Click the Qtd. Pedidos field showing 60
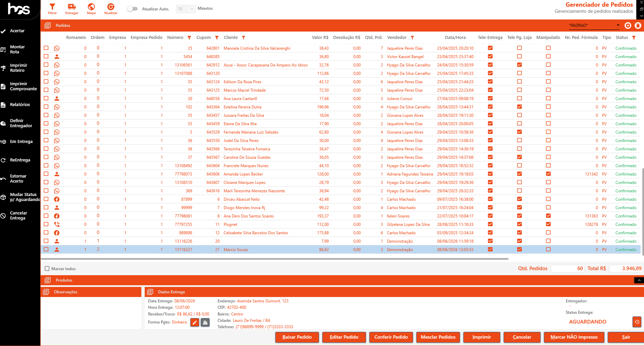This screenshot has width=644, height=346. tap(567, 268)
